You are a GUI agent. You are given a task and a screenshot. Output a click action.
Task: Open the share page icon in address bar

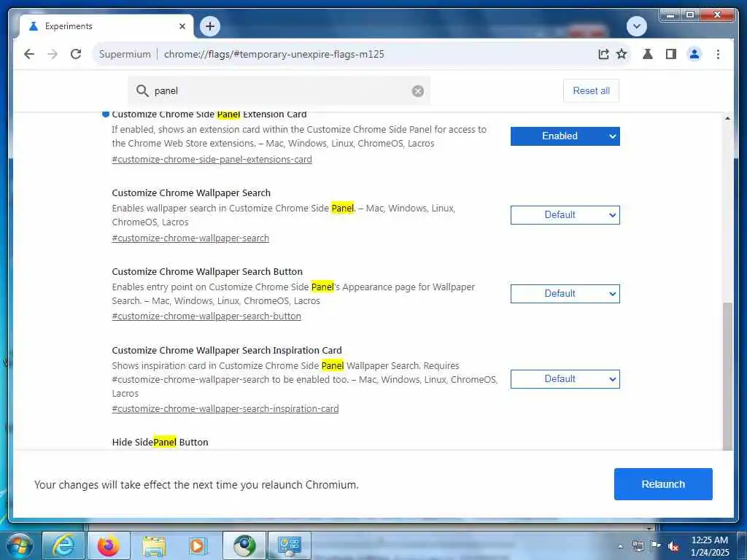603,54
